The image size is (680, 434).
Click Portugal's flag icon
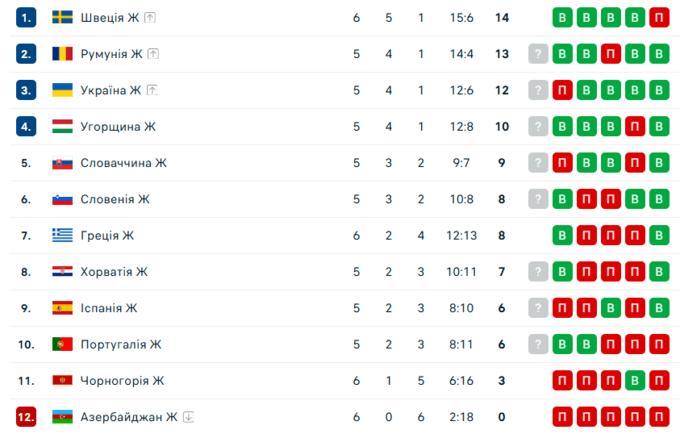pos(62,344)
